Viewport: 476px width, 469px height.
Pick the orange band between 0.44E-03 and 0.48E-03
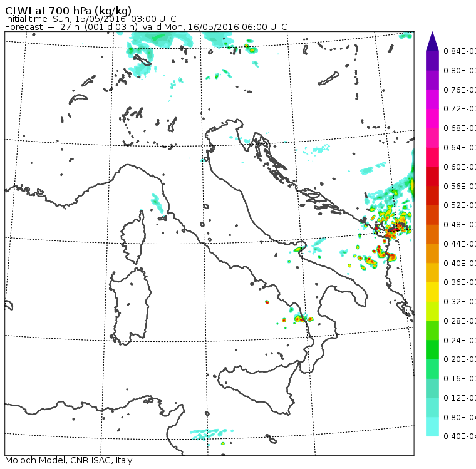click(432, 234)
